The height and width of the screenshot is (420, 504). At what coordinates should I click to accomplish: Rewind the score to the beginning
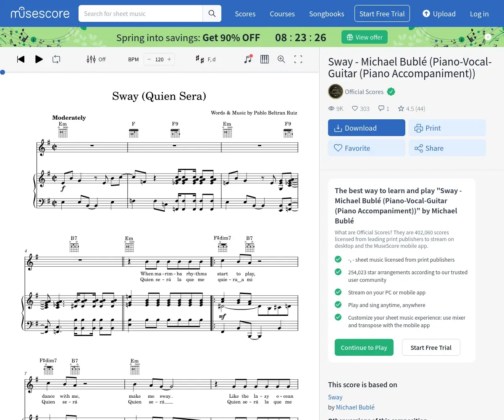pos(21,59)
